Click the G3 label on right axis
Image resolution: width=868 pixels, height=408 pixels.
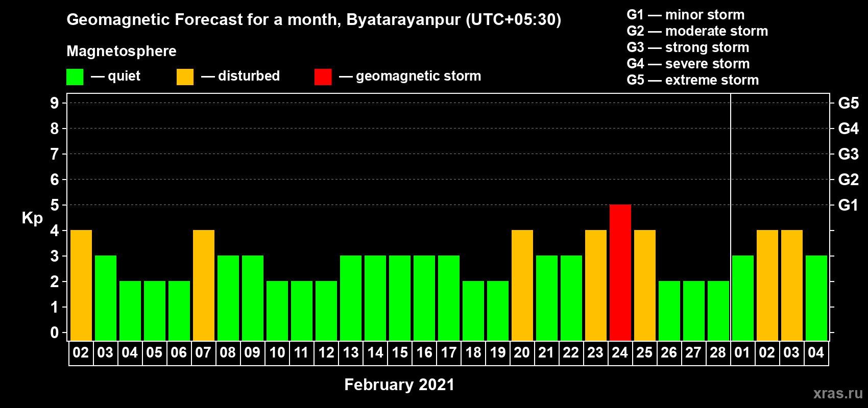pyautogui.click(x=848, y=154)
